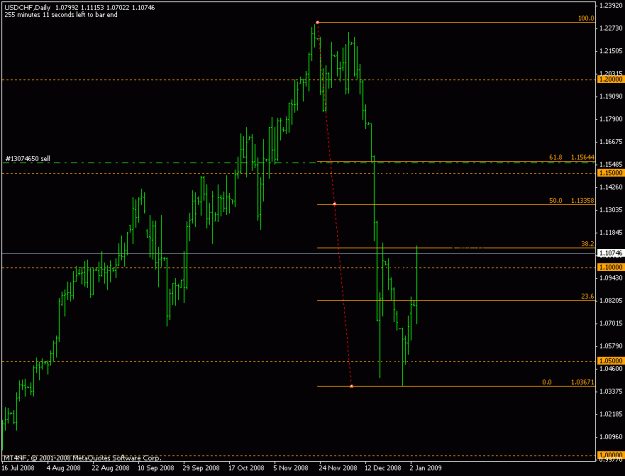The width and height of the screenshot is (625, 476).
Task: Click the USDCHF,Daily chart title text
Action: coord(28,8)
